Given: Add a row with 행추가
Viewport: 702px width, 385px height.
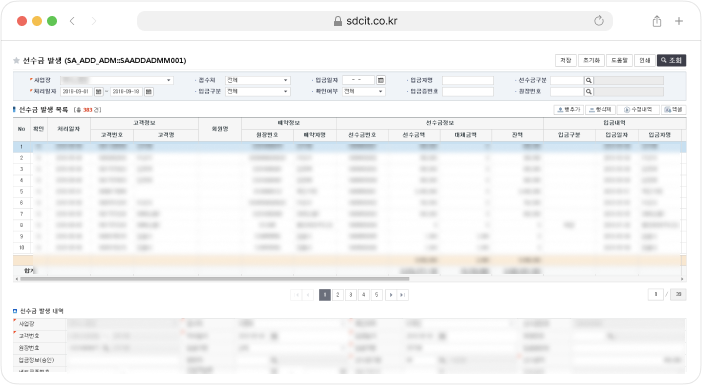Looking at the screenshot, I should [569, 110].
